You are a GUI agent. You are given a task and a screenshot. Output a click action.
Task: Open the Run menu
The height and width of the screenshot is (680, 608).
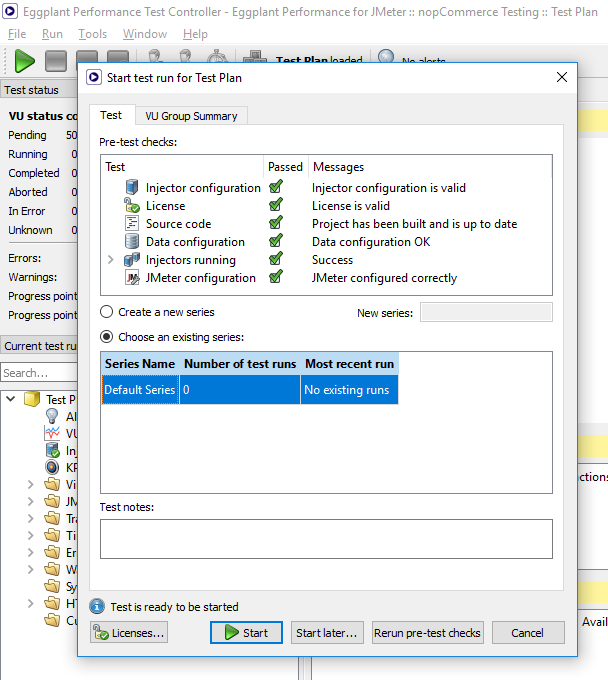click(52, 34)
